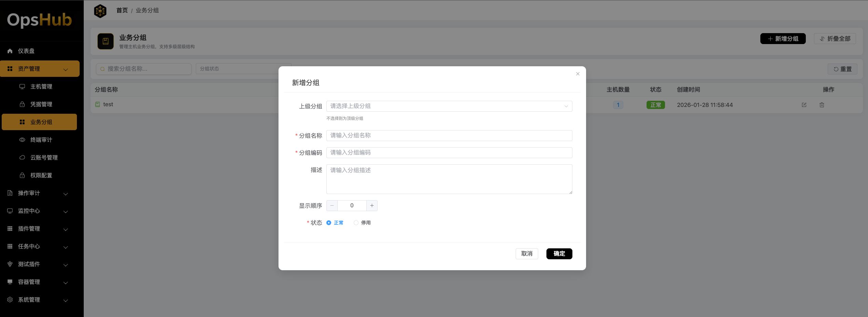Select the 云账号管理 cloud icon

[22, 157]
